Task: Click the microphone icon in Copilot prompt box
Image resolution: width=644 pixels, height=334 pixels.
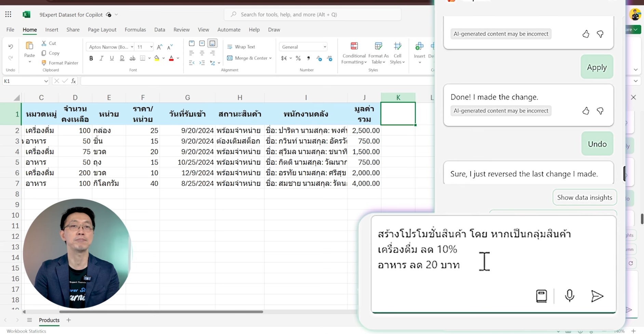Action: pos(569,296)
